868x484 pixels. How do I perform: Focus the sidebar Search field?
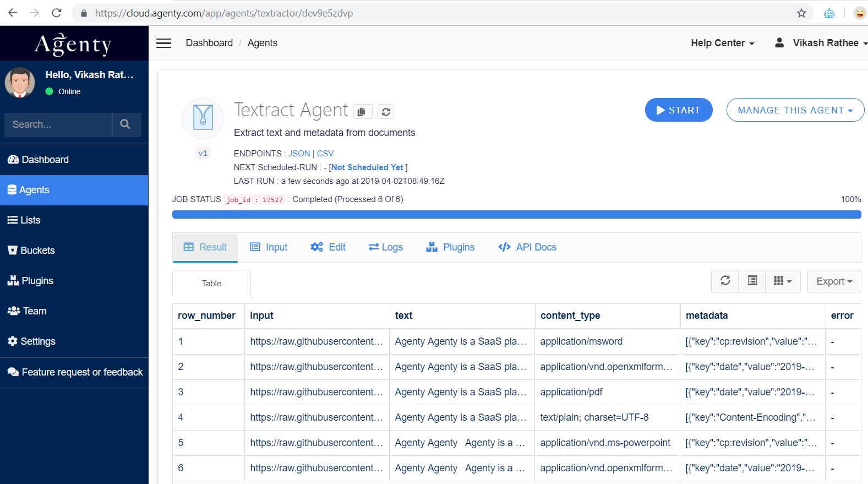[x=58, y=124]
